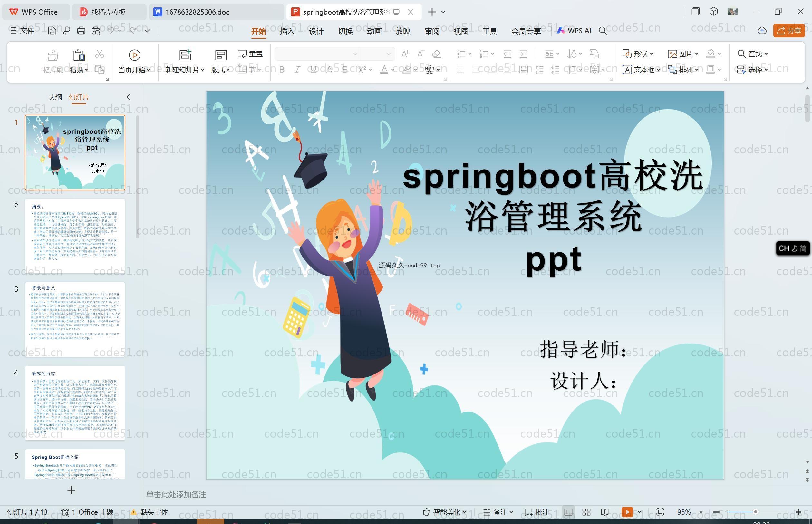
Task: Switch to Slide Sorter grid view icon
Action: pyautogui.click(x=586, y=512)
